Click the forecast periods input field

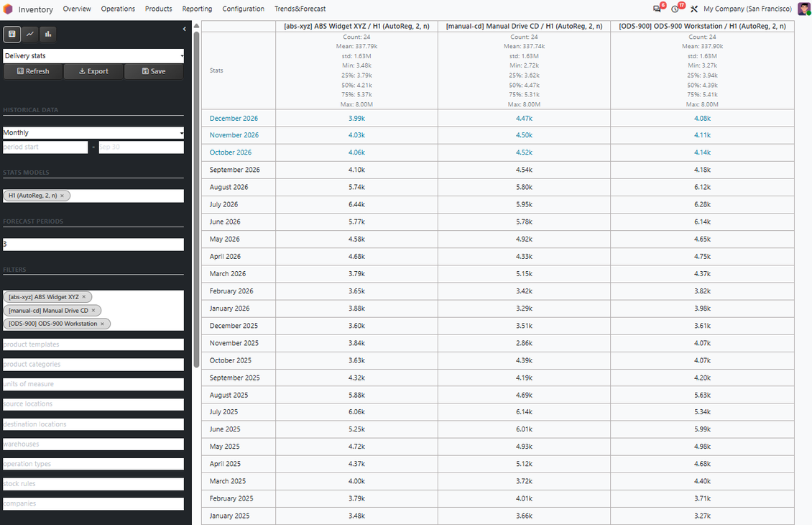point(93,244)
